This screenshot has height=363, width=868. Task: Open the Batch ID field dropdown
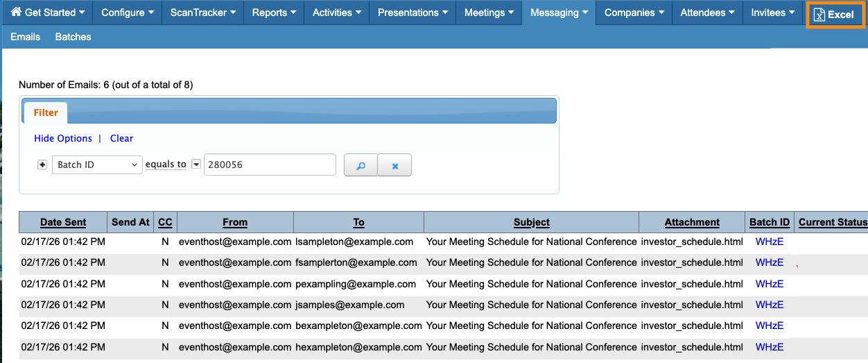(97, 164)
